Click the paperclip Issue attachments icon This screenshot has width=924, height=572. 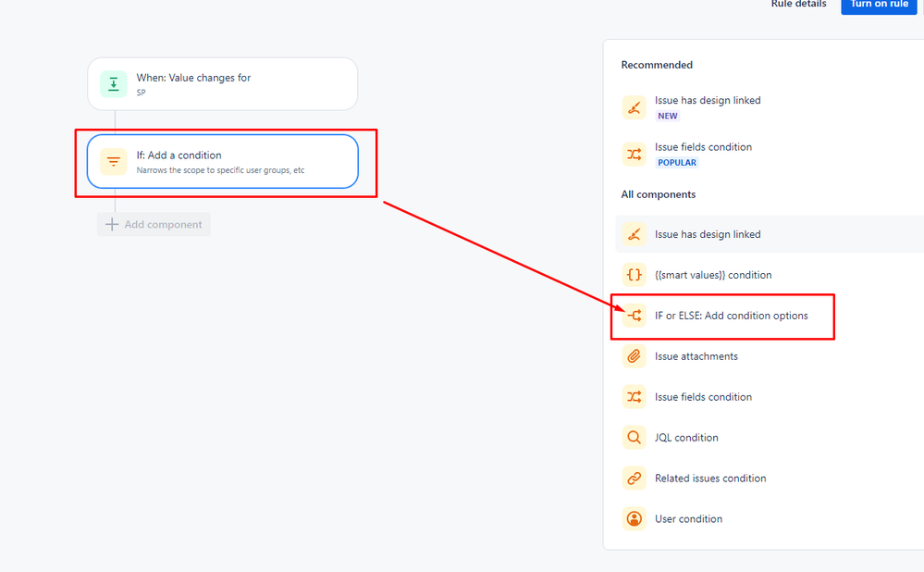[634, 356]
